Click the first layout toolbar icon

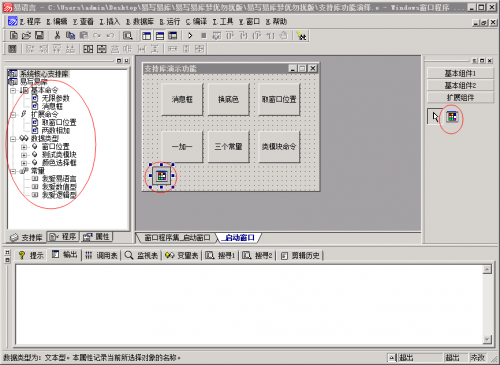(12, 49)
